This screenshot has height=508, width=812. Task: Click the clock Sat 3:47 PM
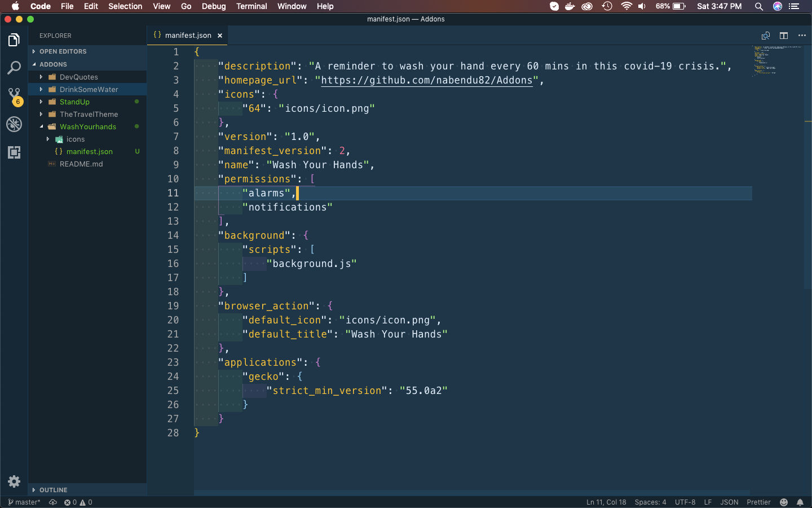[x=720, y=6]
